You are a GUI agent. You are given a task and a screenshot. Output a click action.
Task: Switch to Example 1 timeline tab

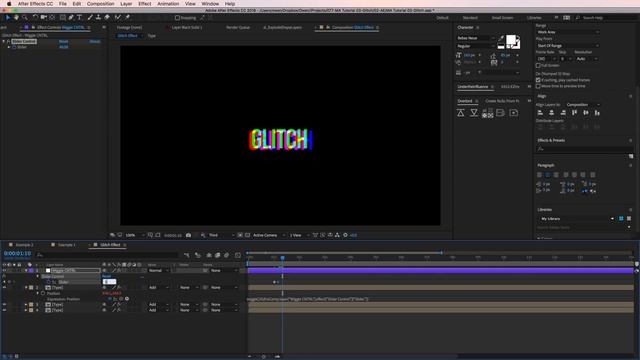[x=67, y=245]
